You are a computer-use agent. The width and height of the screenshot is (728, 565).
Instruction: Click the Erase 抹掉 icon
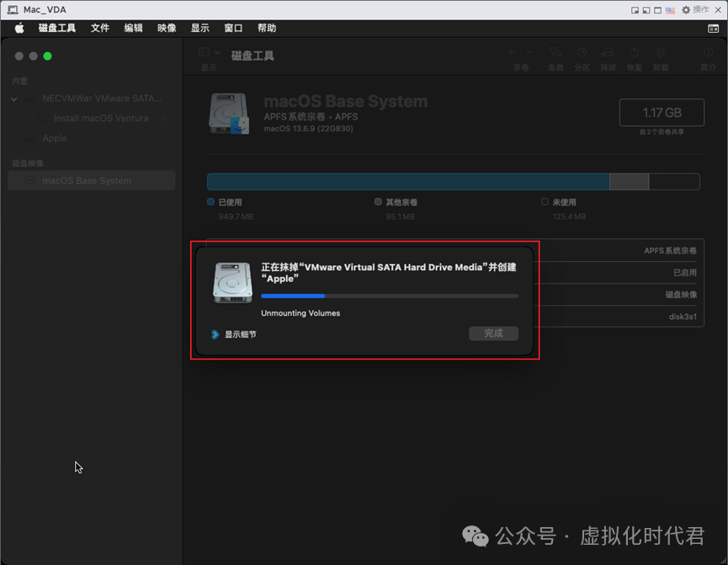[x=608, y=52]
